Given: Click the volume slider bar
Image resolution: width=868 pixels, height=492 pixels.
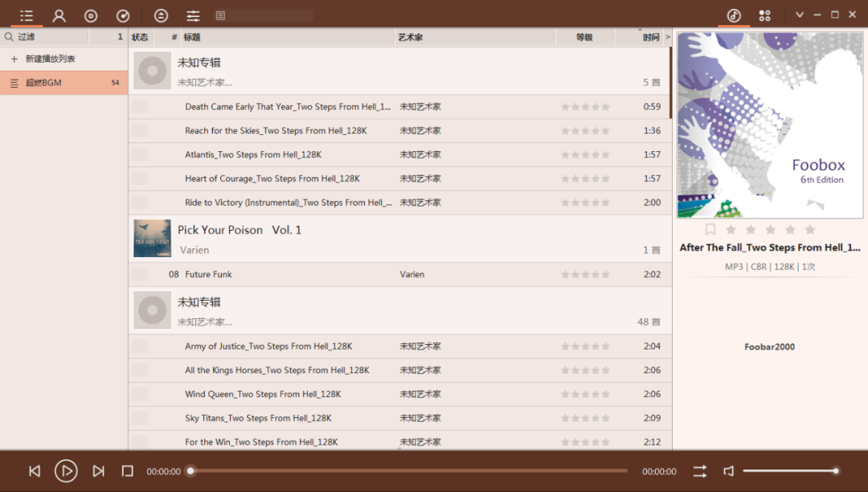Looking at the screenshot, I should coord(789,471).
